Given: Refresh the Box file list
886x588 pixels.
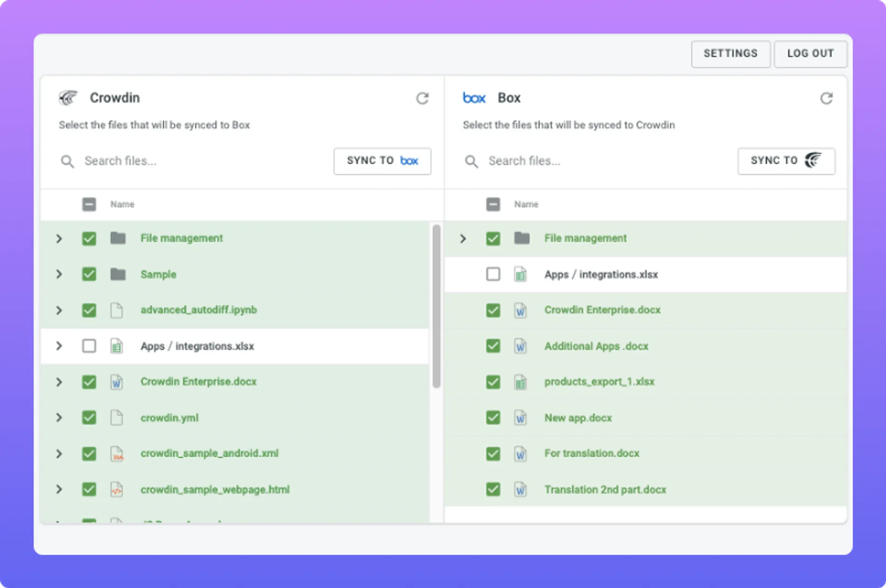Looking at the screenshot, I should (x=826, y=98).
